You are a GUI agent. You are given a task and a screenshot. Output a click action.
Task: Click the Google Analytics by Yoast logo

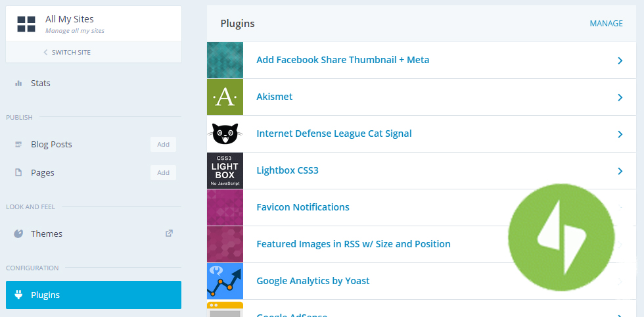(x=225, y=281)
